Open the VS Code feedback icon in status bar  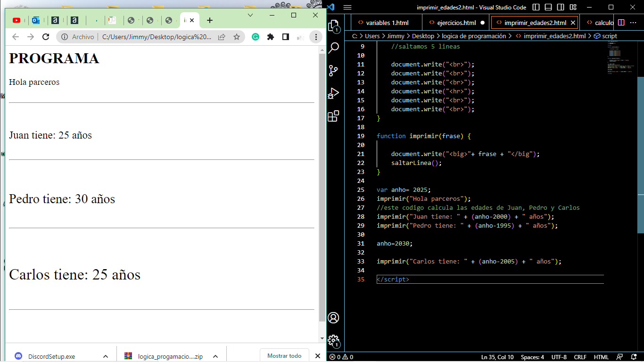tap(620, 357)
